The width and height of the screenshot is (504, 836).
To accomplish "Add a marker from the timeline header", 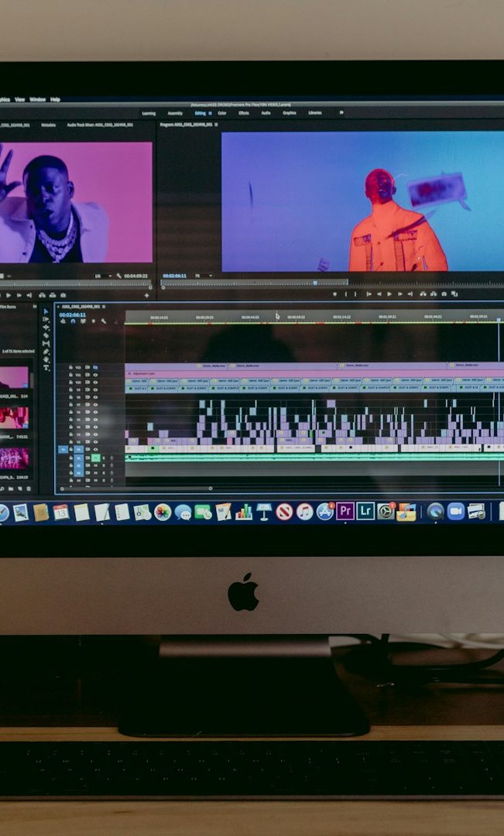I will (94, 321).
